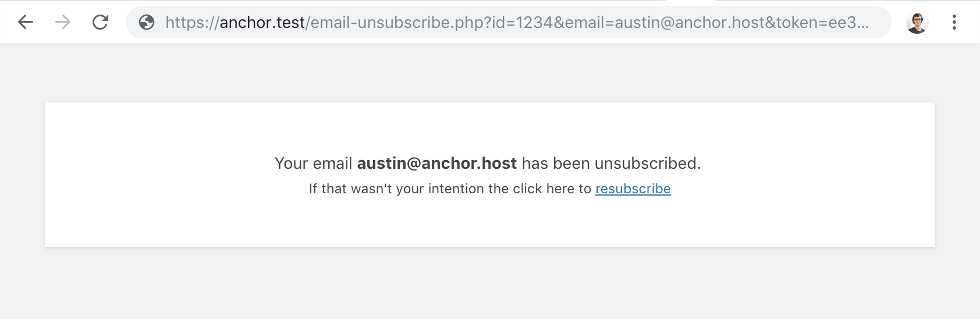Open the three-dot browser menu
The image size is (980, 319).
click(954, 22)
